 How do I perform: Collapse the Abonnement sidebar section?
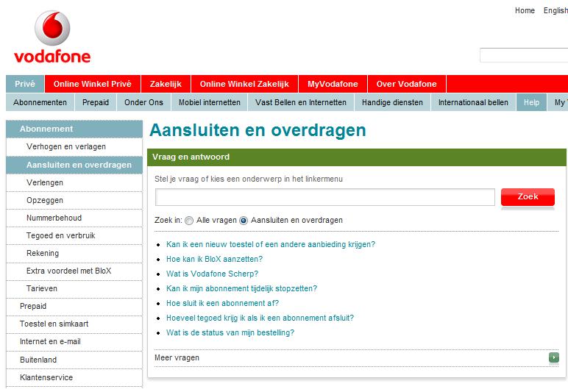coord(74,129)
